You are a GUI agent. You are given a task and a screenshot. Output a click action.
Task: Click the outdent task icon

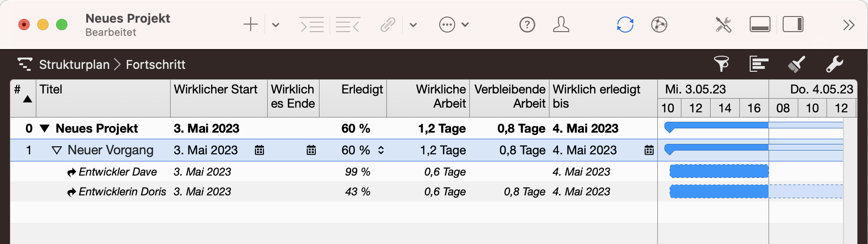click(348, 25)
